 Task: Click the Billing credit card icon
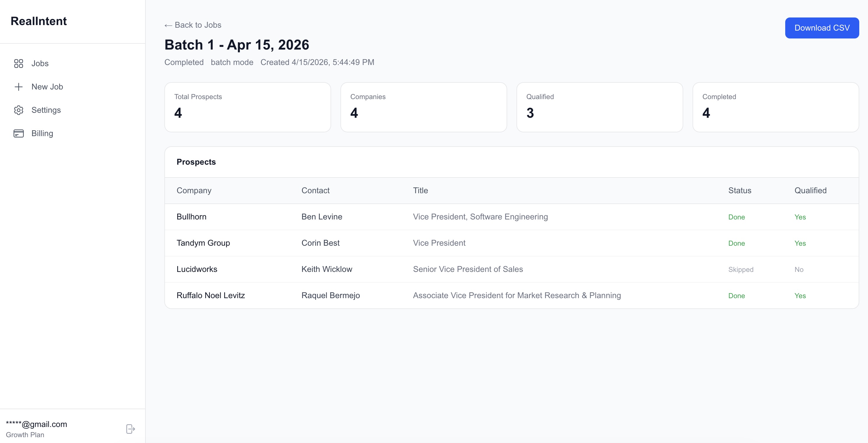click(x=19, y=133)
